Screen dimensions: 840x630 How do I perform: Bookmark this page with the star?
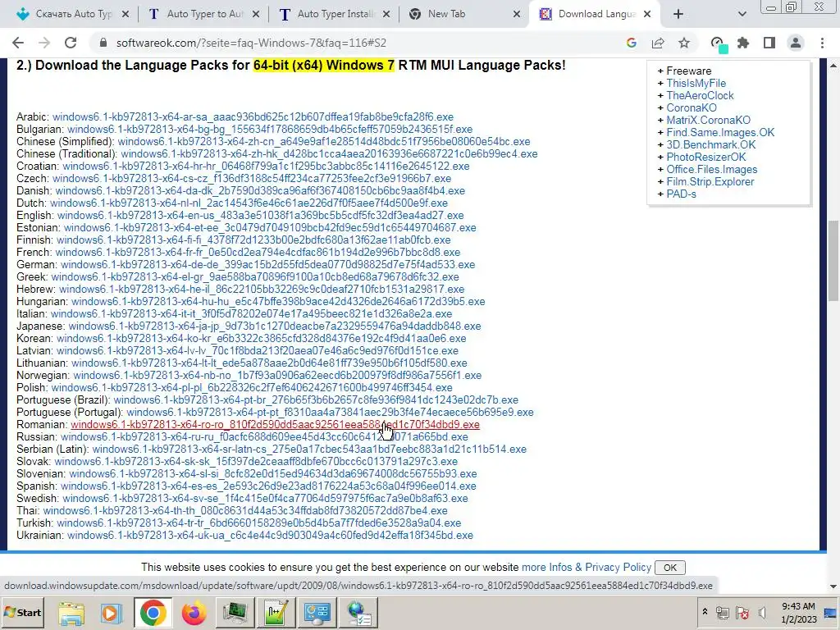pos(684,43)
